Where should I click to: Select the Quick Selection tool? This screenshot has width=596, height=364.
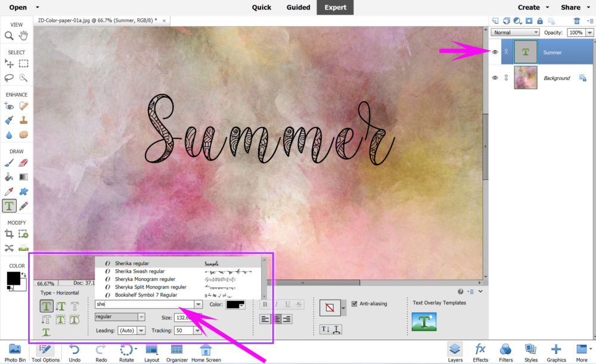[24, 78]
